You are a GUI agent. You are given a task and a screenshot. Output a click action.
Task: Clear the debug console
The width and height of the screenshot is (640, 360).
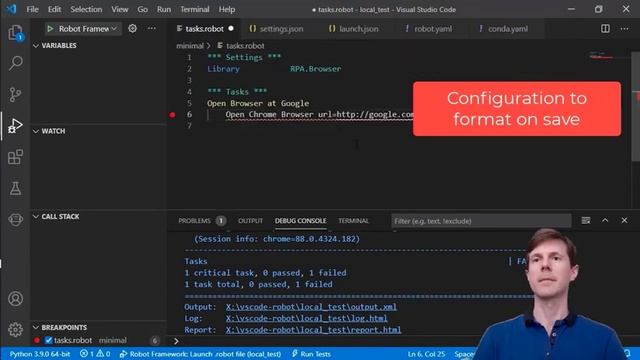586,220
